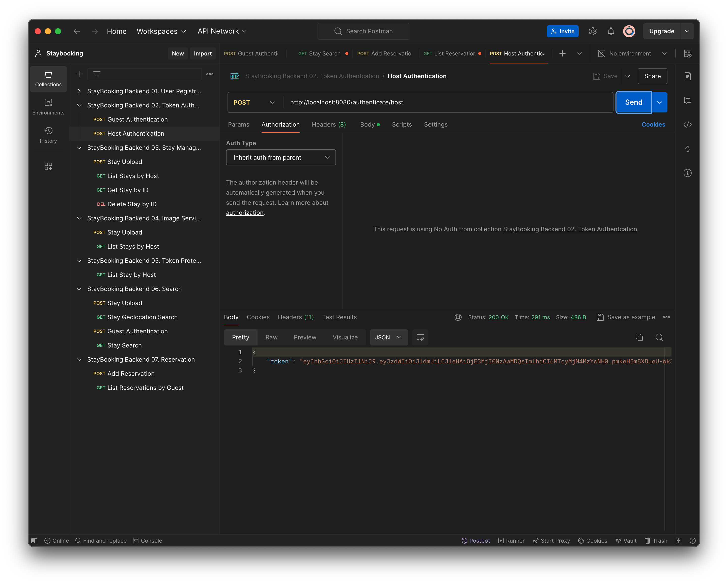Click the Postbot icon in status bar
The image size is (728, 584).
(x=464, y=540)
